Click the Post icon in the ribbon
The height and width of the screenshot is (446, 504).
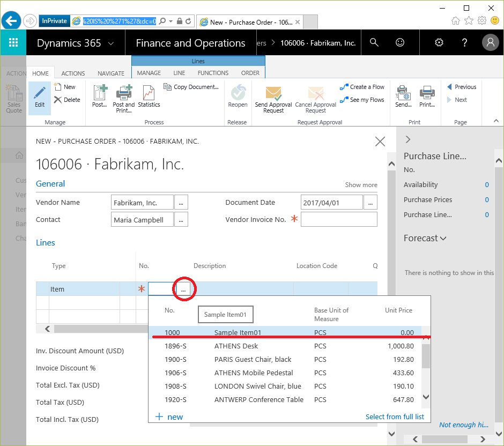[x=100, y=96]
